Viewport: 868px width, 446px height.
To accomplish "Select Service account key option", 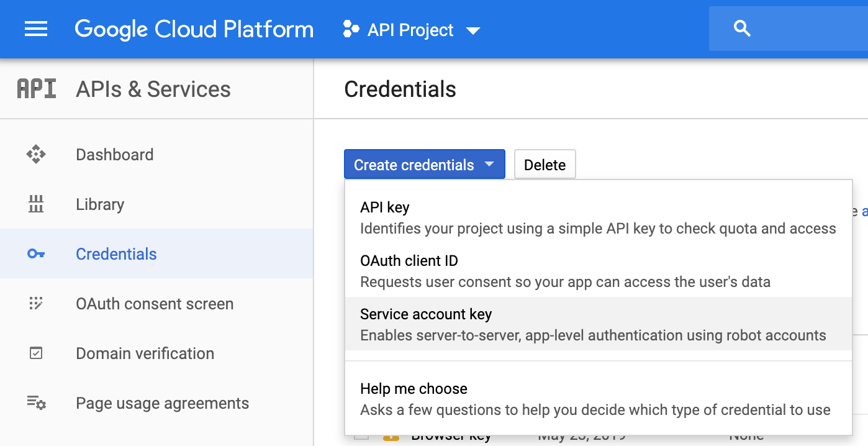I will [426, 314].
